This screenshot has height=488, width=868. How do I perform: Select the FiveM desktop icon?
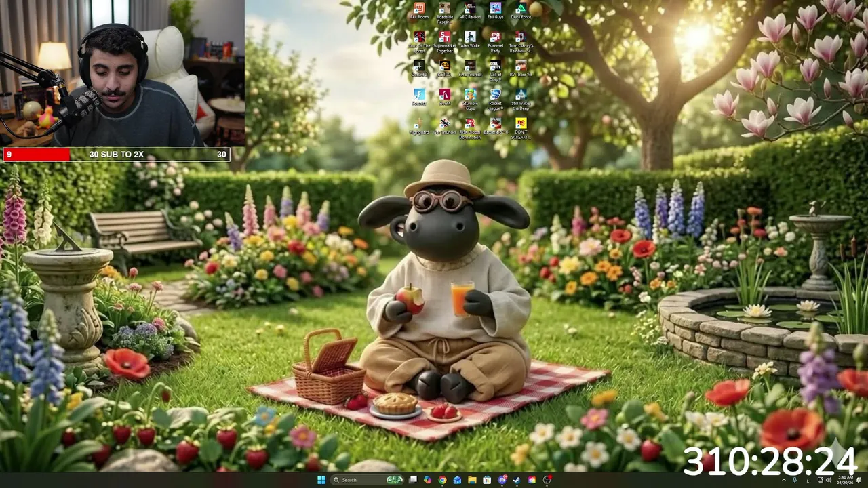click(x=445, y=96)
